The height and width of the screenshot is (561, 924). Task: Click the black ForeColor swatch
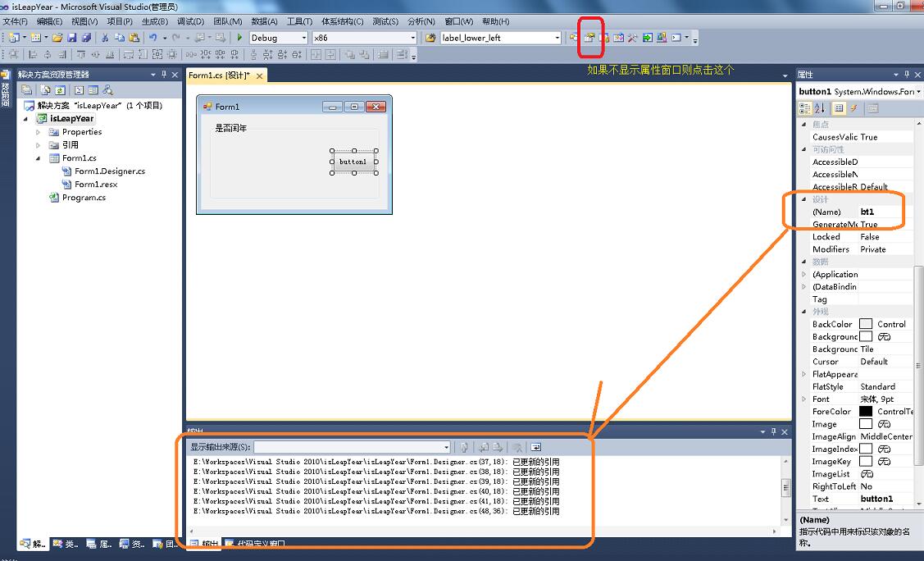866,412
